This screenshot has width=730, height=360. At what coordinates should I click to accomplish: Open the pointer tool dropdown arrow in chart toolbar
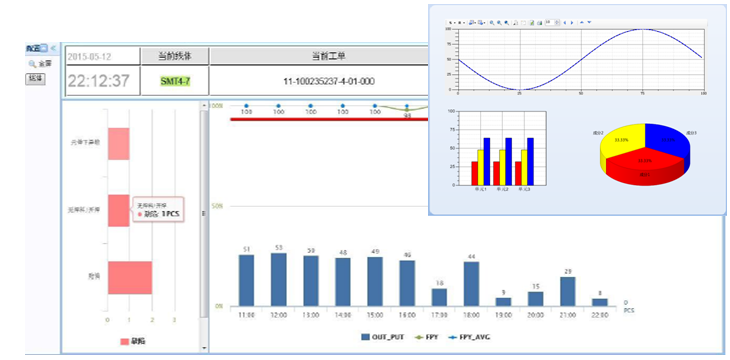tap(454, 22)
